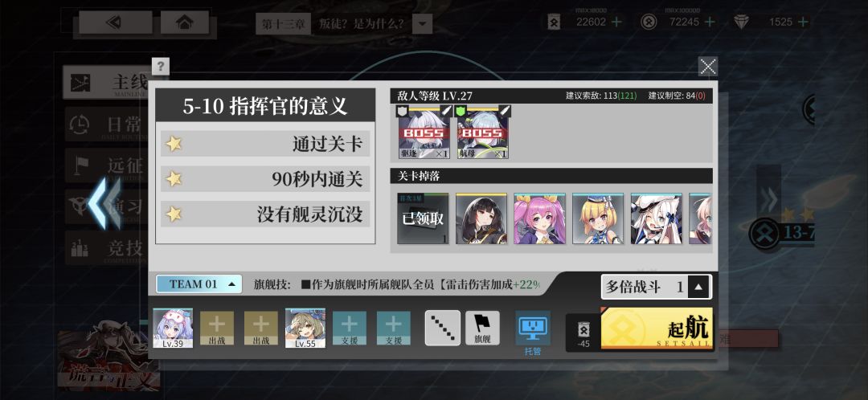Start battle with 起航 SETSAIL button
Screen dimensions: 868x400
coord(657,329)
